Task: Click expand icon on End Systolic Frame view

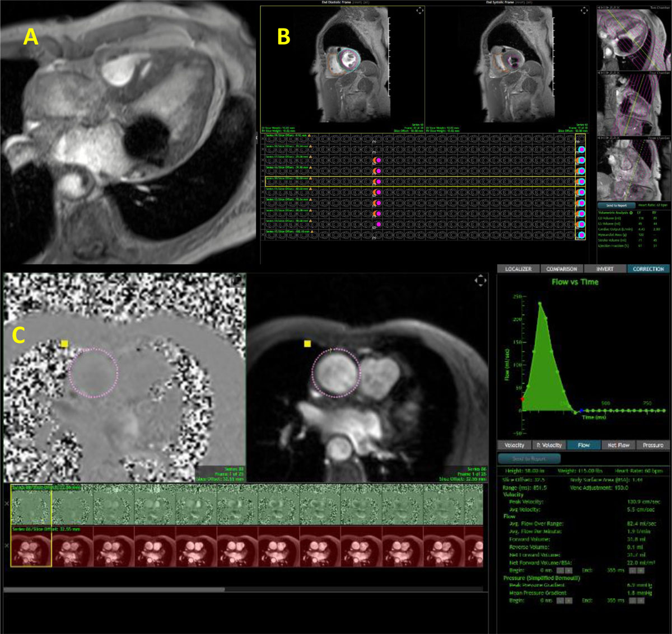Action: pos(584,11)
